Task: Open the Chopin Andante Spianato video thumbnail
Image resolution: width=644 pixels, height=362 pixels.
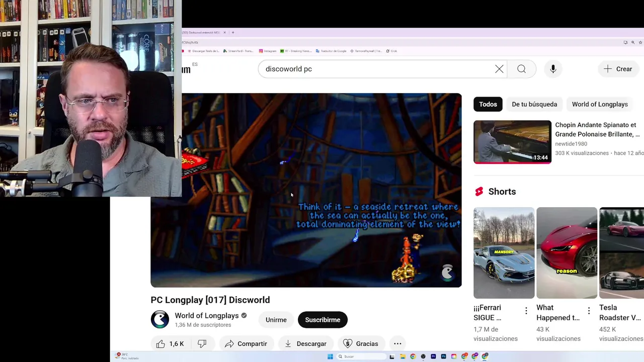Action: (512, 142)
